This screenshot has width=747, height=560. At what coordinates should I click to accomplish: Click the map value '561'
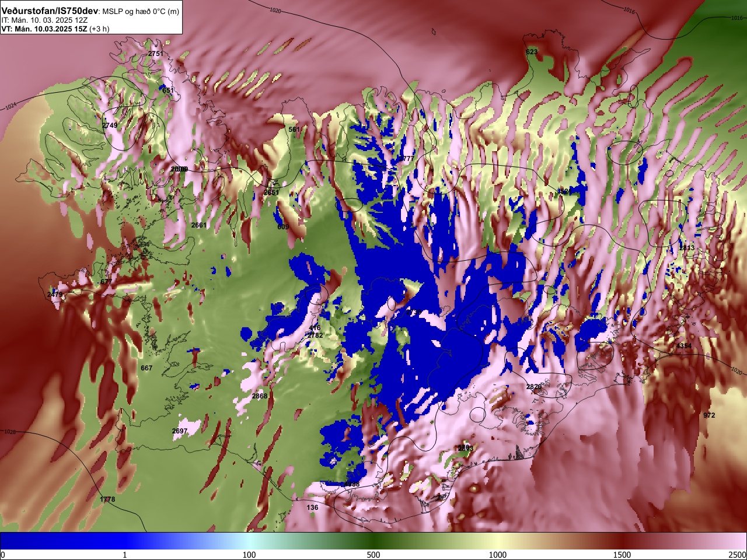coord(295,129)
